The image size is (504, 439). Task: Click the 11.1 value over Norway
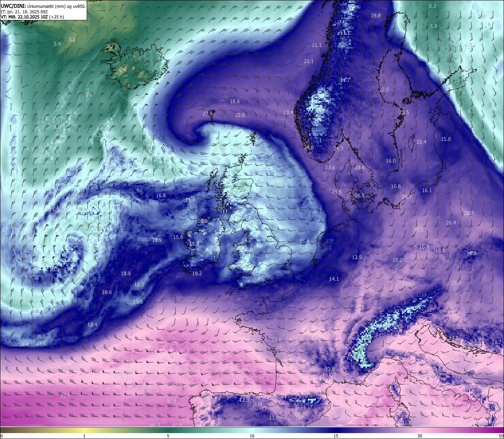tap(345, 33)
